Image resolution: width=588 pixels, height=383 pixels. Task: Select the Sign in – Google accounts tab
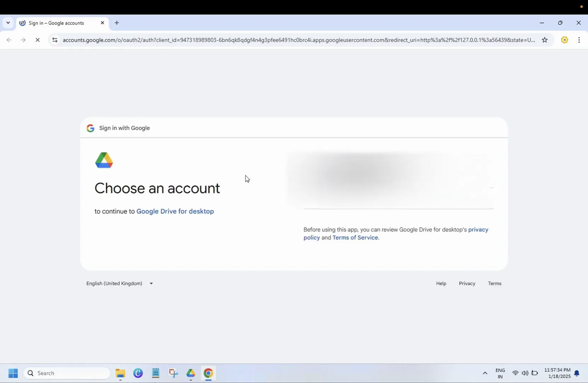click(x=62, y=23)
